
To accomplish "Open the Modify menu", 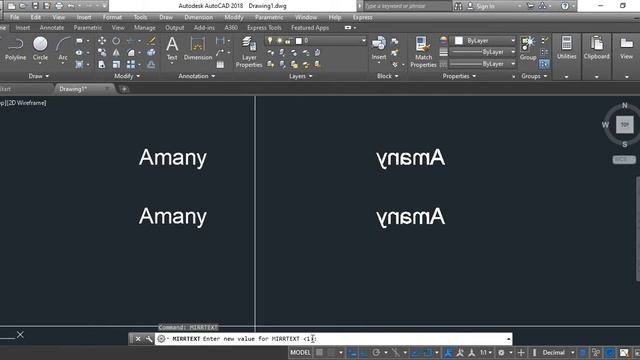I will pos(233,17).
